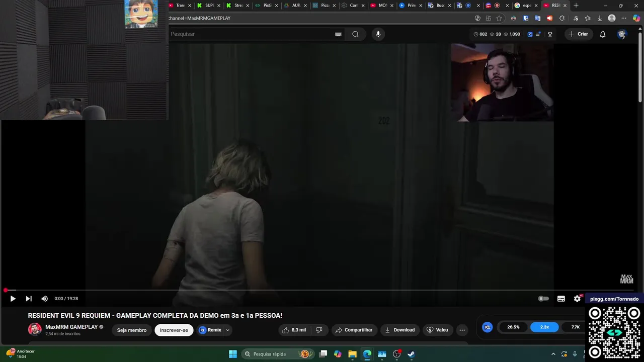Click Seja membro button

(132, 330)
